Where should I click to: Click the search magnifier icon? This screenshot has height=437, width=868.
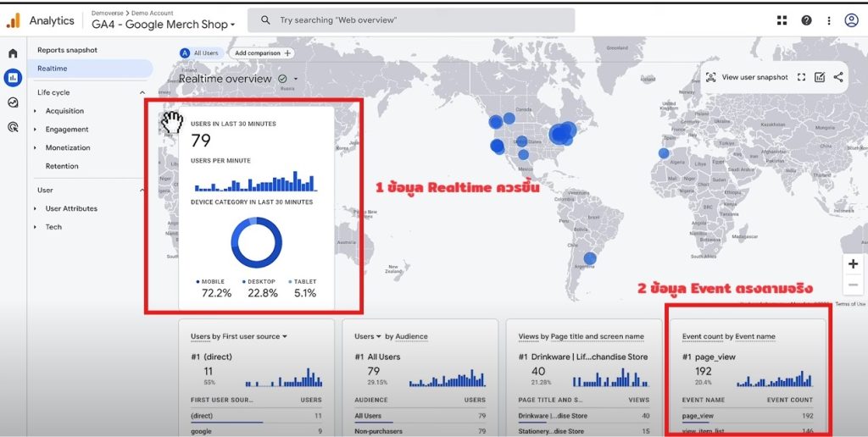[265, 20]
